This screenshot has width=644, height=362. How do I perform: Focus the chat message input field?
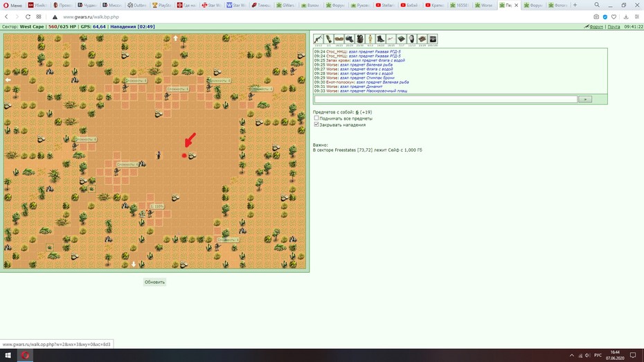click(446, 99)
